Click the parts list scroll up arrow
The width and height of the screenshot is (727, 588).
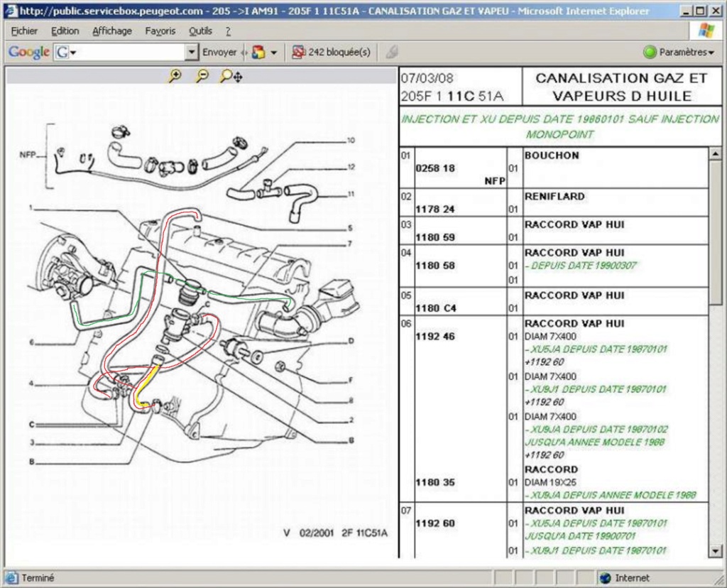coord(715,153)
